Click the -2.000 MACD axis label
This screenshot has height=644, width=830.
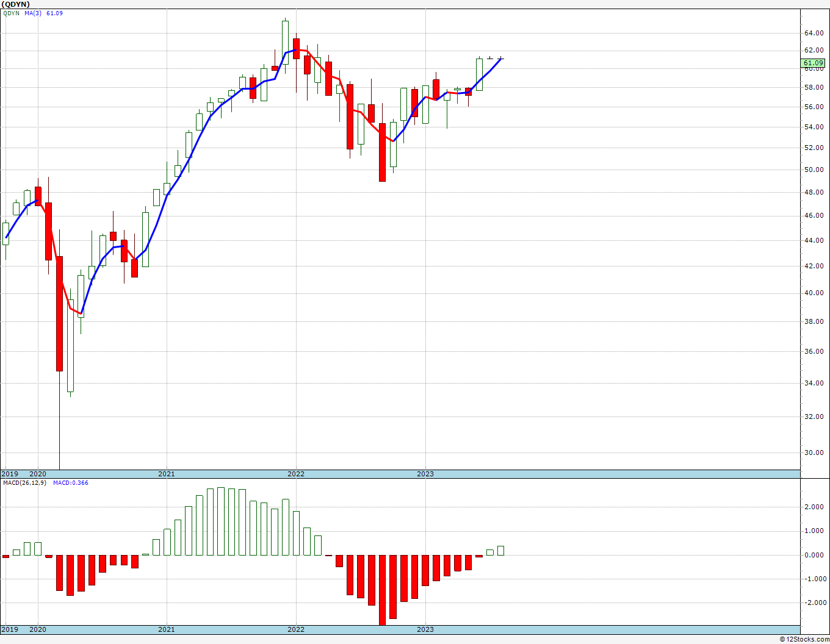pos(814,603)
